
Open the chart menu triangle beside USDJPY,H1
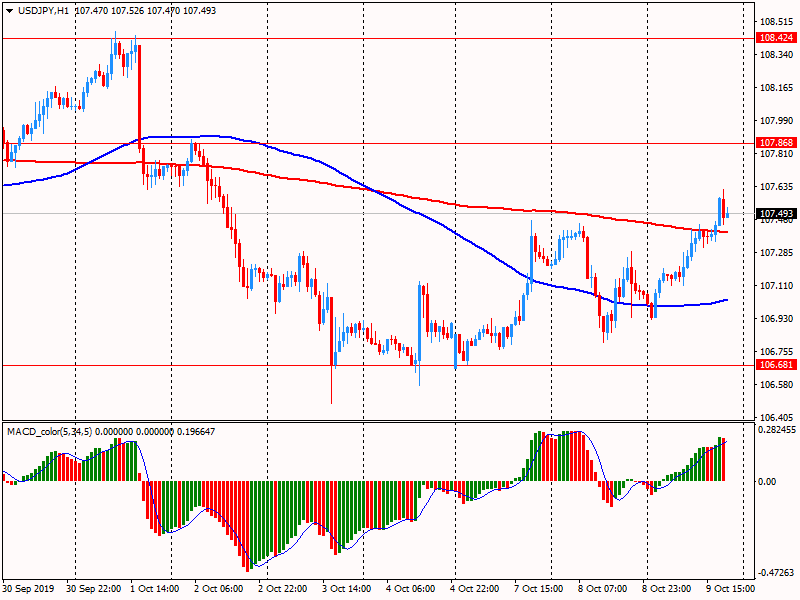(x=10, y=11)
